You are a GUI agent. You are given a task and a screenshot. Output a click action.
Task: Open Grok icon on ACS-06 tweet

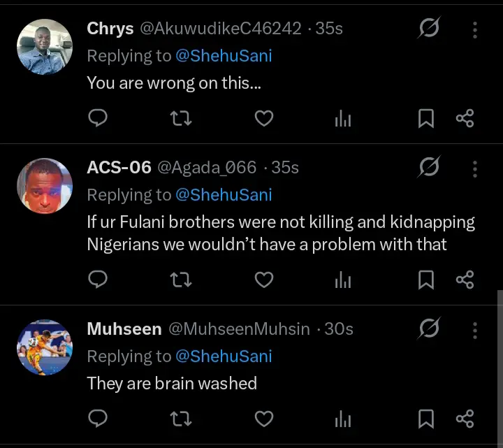pos(428,168)
